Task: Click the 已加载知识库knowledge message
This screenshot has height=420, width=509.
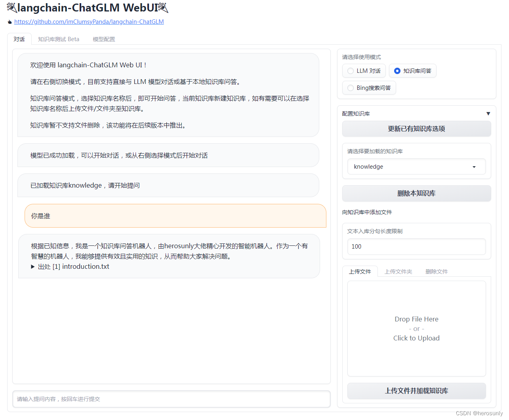Action: [x=168, y=185]
